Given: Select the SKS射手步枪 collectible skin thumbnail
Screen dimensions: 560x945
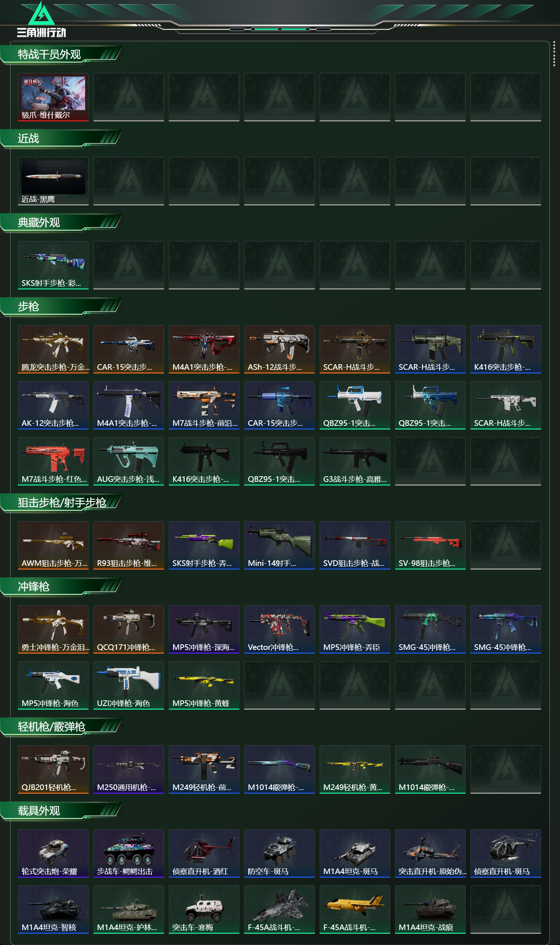Looking at the screenshot, I should pyautogui.click(x=53, y=265).
